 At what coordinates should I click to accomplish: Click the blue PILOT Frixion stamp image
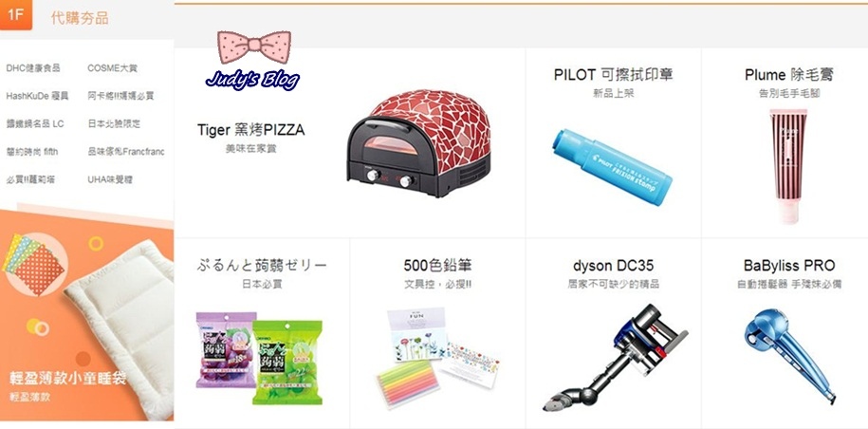click(612, 167)
